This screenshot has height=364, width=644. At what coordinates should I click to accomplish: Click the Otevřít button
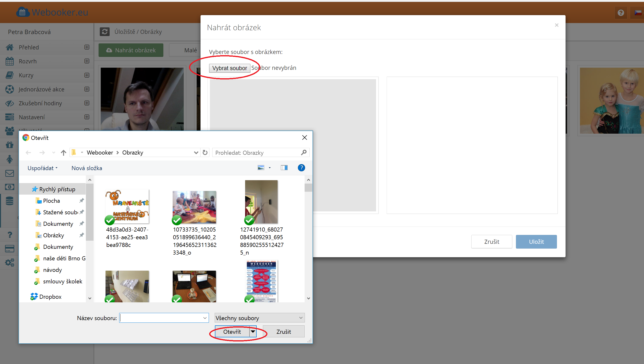click(x=232, y=332)
